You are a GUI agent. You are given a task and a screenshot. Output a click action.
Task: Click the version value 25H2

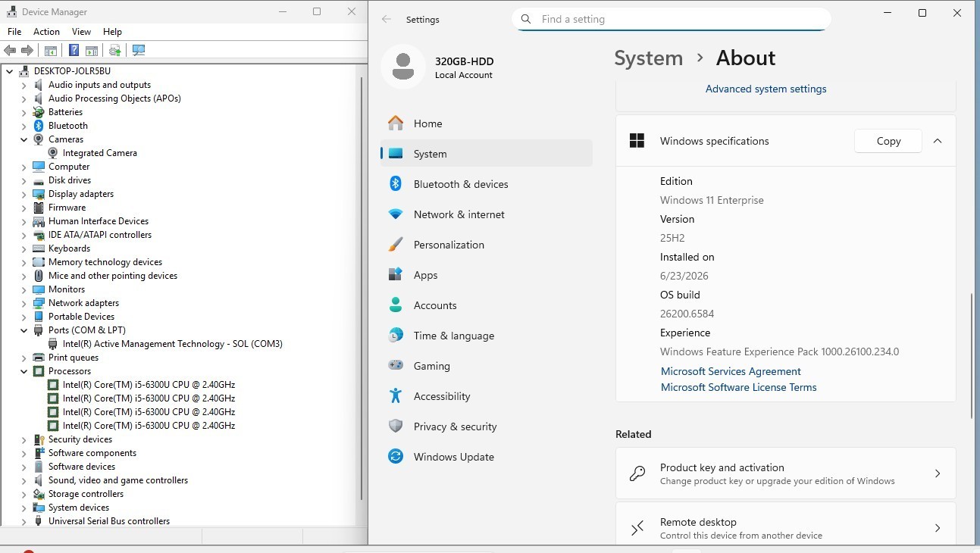coord(672,238)
